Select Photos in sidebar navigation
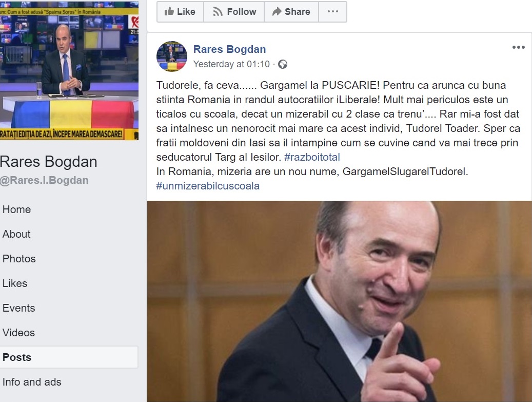This screenshot has height=402, width=532. [19, 259]
